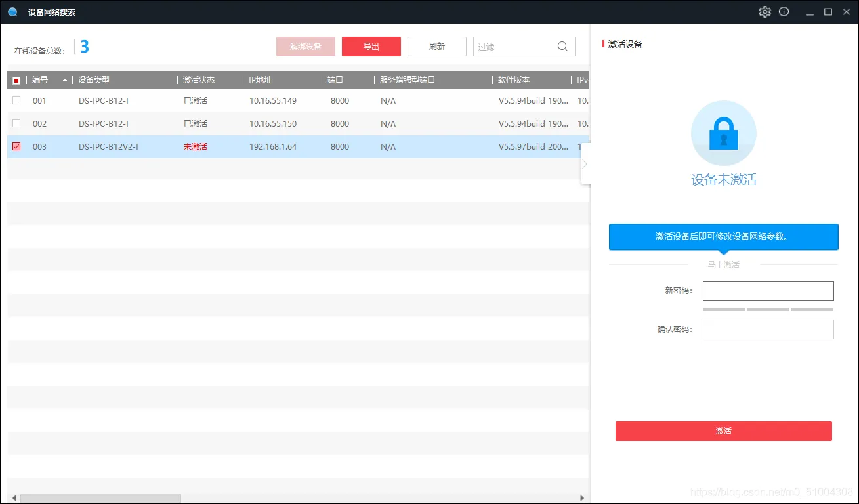Click the 端口 column header
The image size is (859, 504).
point(348,80)
